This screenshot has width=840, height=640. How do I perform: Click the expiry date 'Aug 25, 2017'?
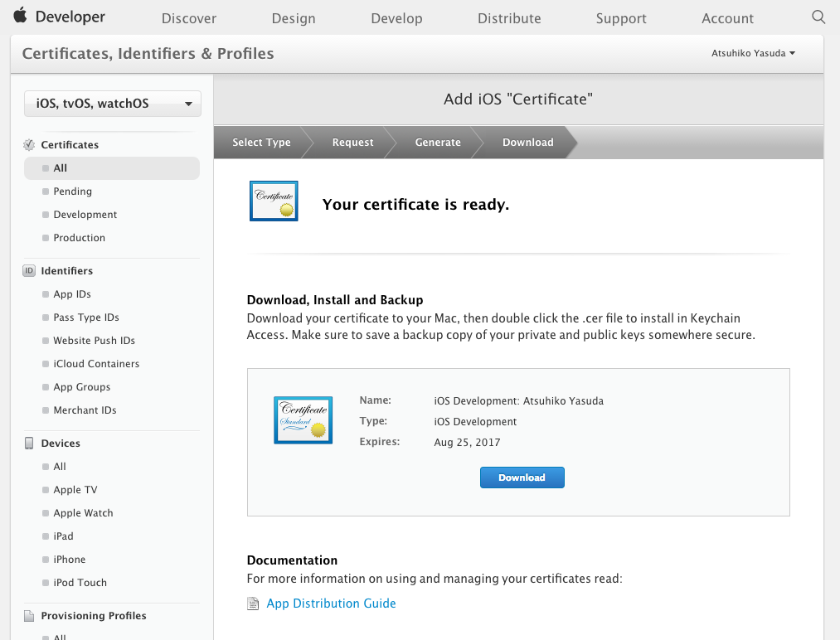click(x=467, y=443)
